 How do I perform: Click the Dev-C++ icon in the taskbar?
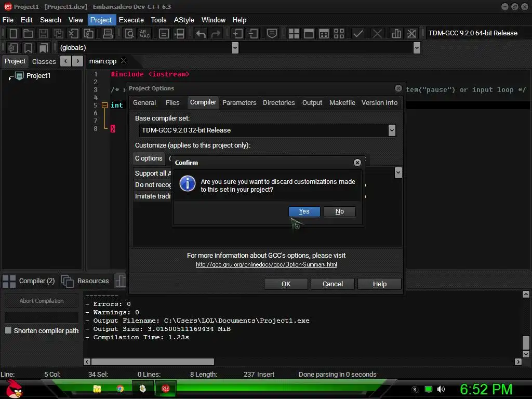coord(166,389)
